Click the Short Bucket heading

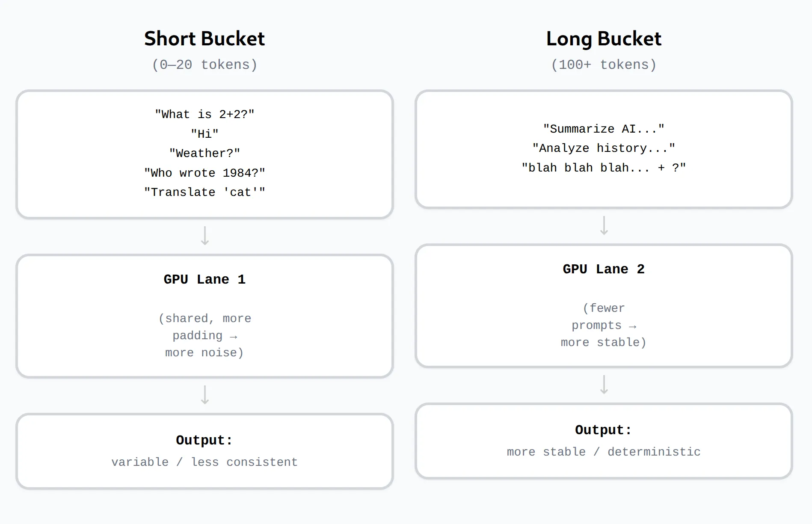204,38
